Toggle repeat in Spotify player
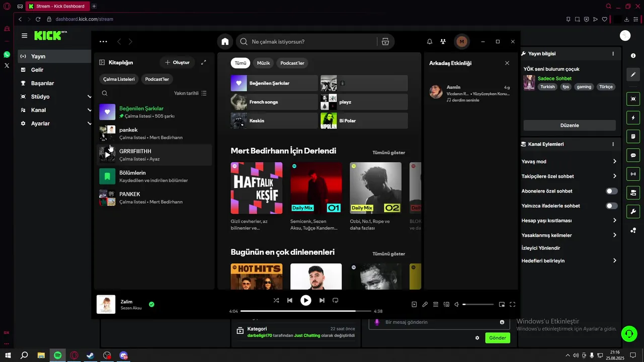 tap(336, 300)
